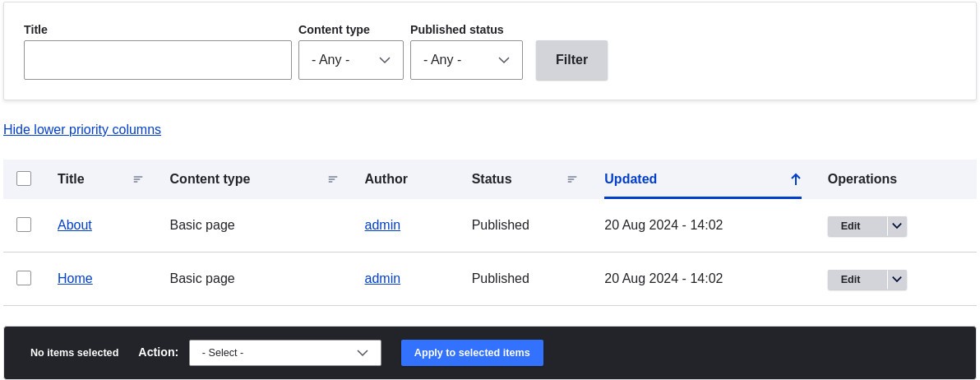Click the sort icon beside Status column
Screen dimensions: 980x380
(x=572, y=179)
